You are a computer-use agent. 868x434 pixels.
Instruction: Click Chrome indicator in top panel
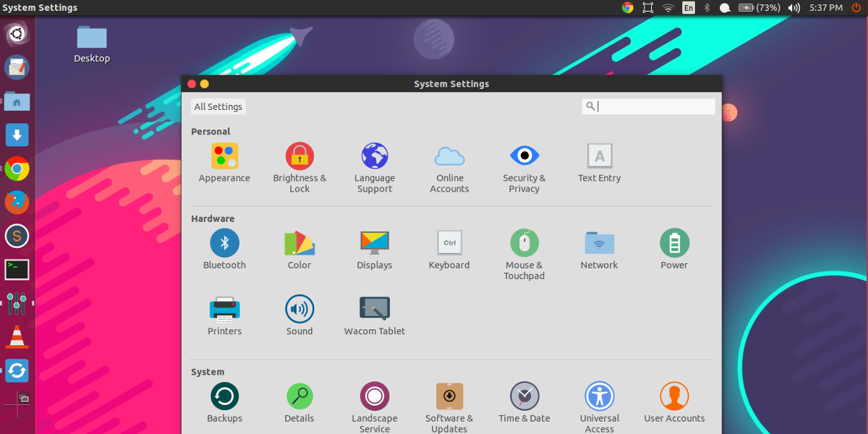click(x=628, y=8)
